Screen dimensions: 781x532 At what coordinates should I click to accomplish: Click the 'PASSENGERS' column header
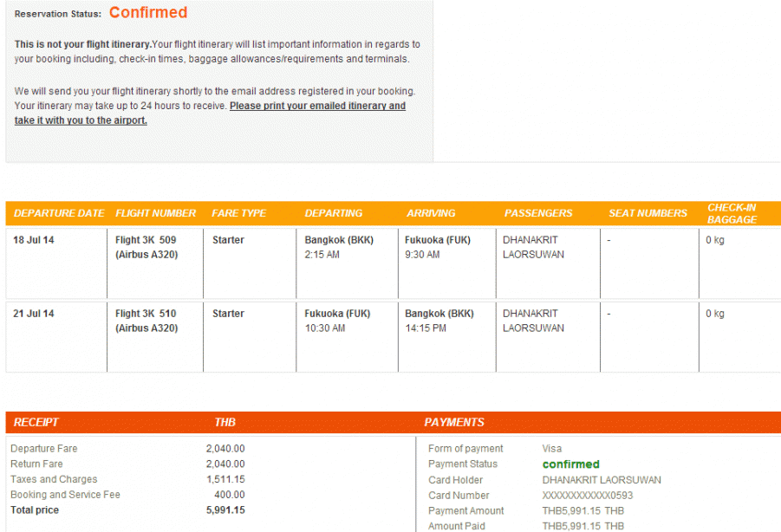click(538, 213)
